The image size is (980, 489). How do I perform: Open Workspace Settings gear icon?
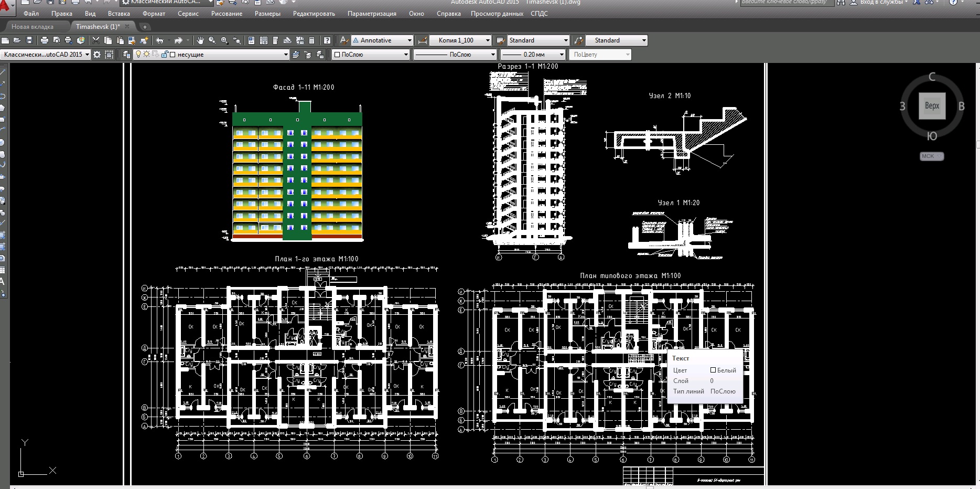97,55
